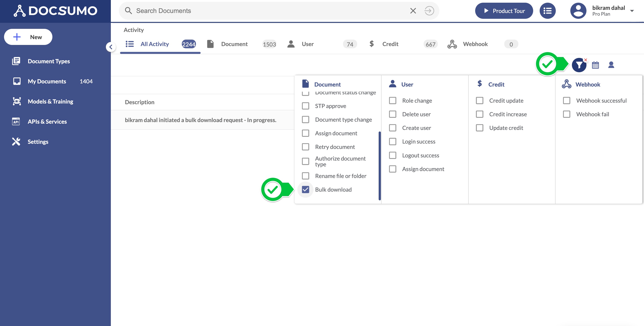Check Login success filter
The width and height of the screenshot is (644, 326).
coord(393,142)
